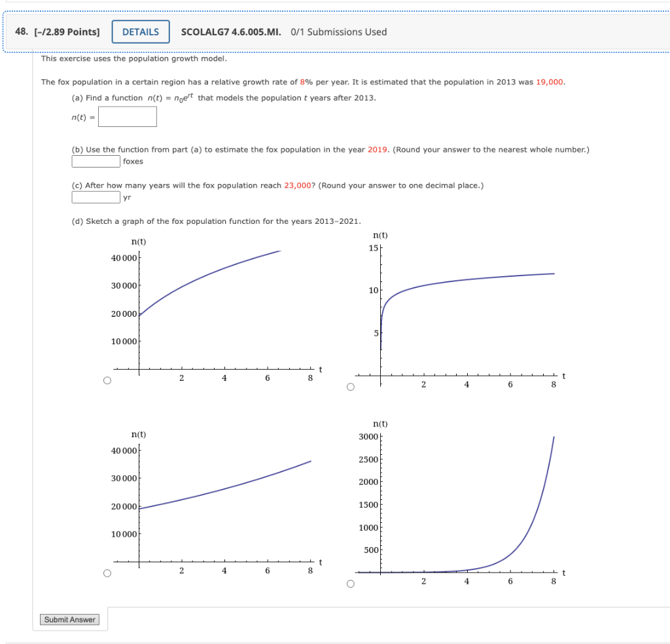
Task: Select the graph scaled to 3000
Action: [351, 584]
